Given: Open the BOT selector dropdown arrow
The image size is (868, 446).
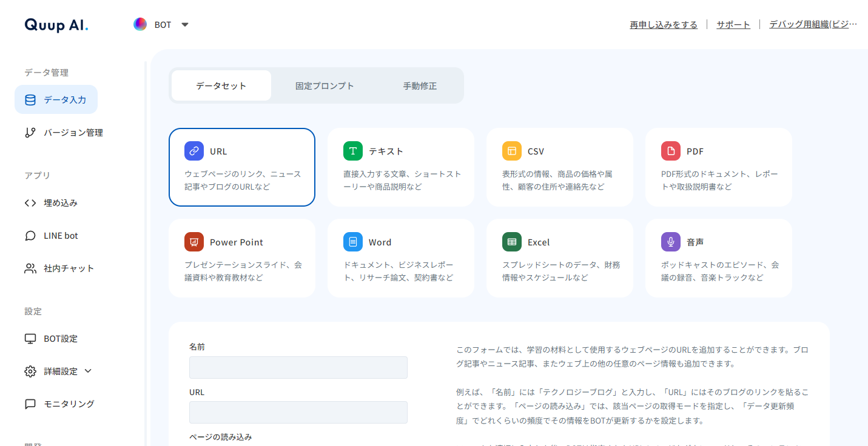Looking at the screenshot, I should (185, 25).
